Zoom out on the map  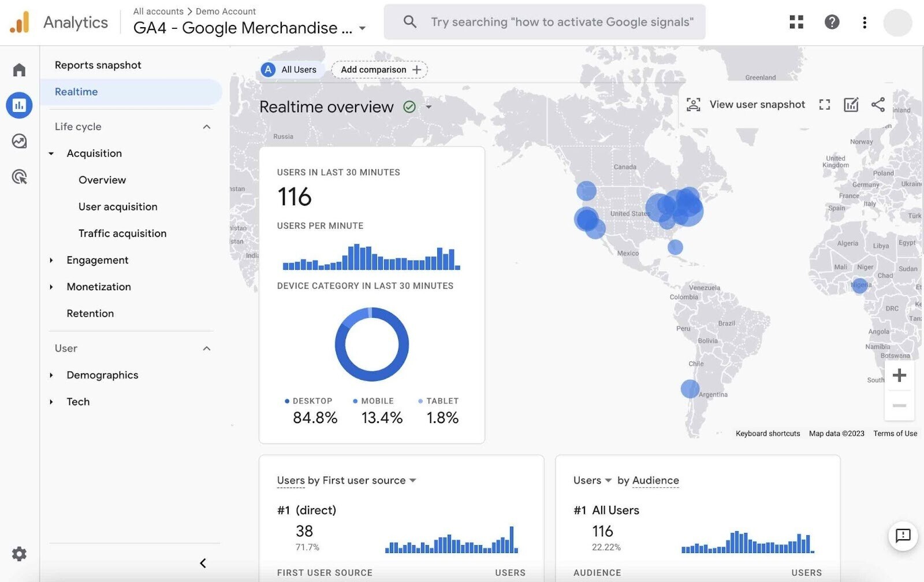pyautogui.click(x=899, y=406)
